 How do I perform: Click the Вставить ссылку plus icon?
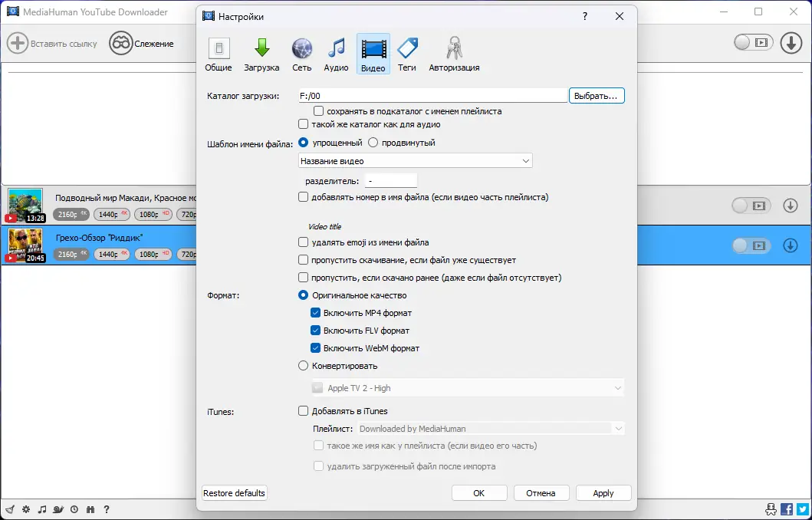click(18, 43)
